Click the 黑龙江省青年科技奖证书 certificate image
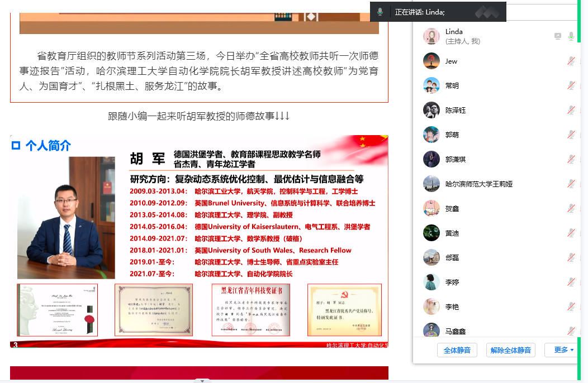The height and width of the screenshot is (383, 588). 250,310
